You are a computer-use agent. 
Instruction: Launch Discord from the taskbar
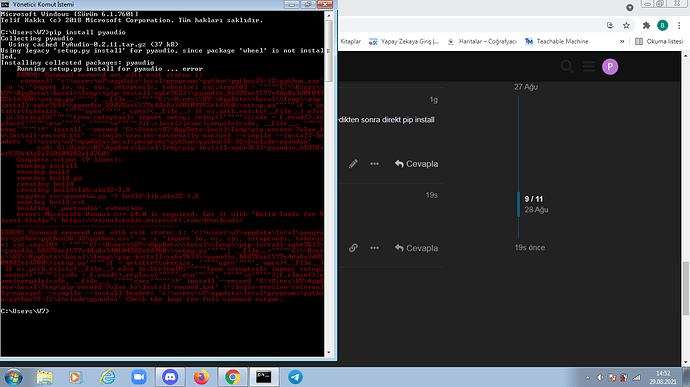(170, 377)
